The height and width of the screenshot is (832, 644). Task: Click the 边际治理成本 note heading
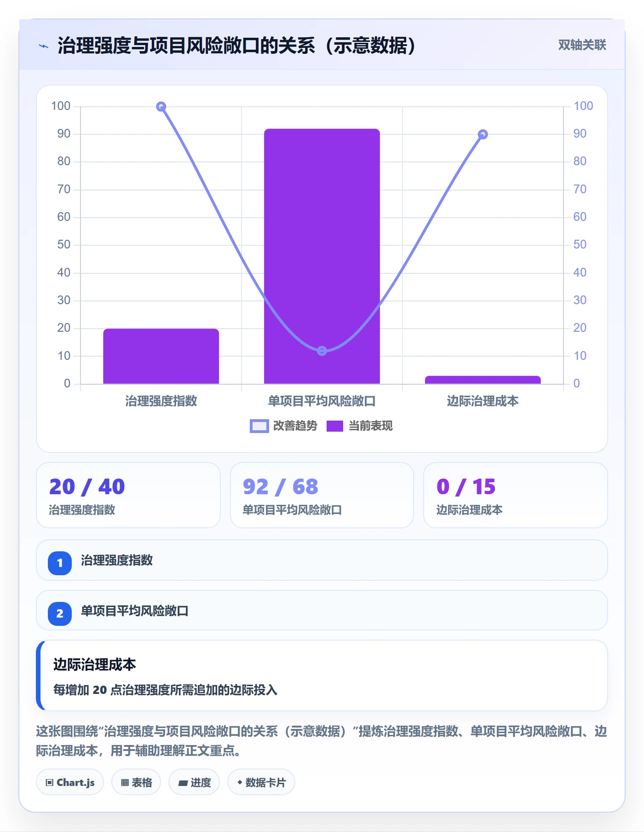[x=94, y=664]
